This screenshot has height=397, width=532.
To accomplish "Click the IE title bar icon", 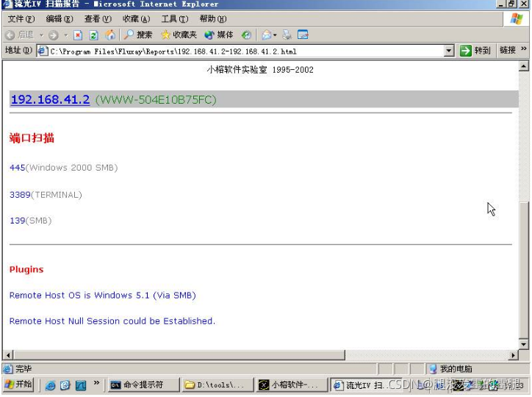I will (x=7, y=4).
